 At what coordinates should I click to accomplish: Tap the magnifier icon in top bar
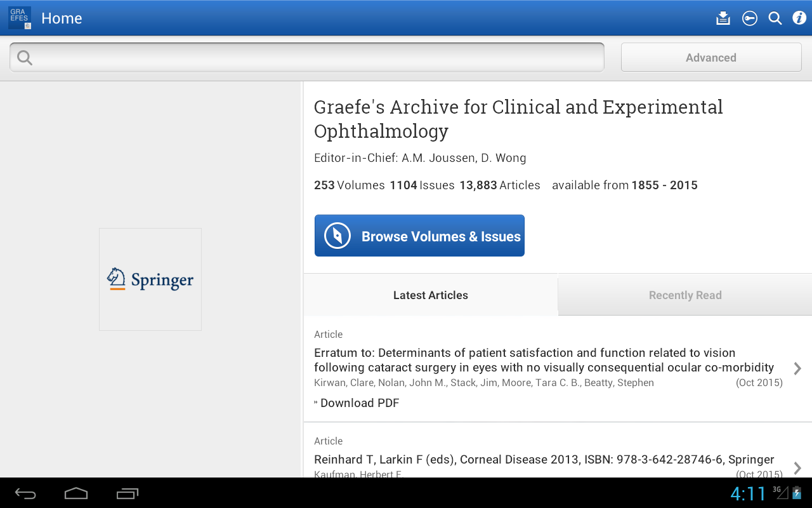775,18
